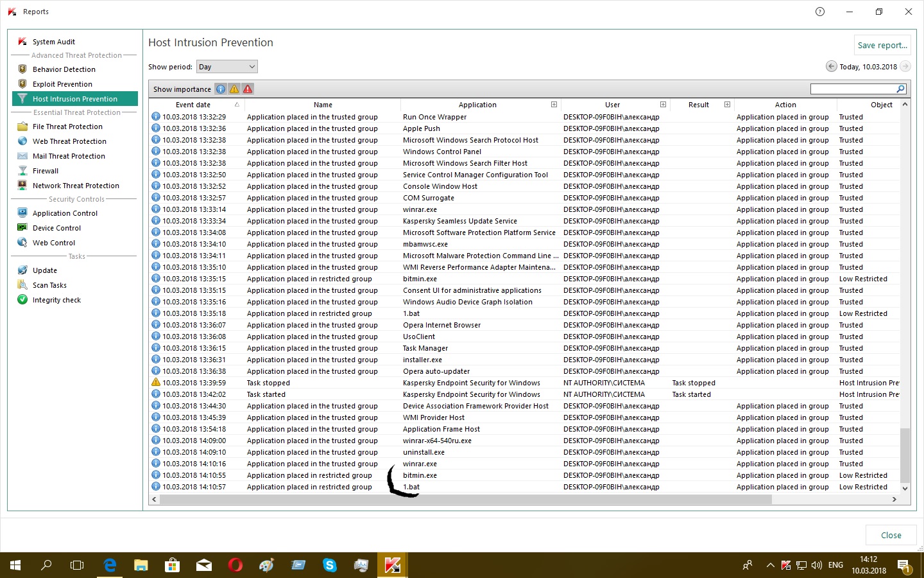This screenshot has height=578, width=924.
Task: Open the Windows Start menu
Action: point(15,565)
